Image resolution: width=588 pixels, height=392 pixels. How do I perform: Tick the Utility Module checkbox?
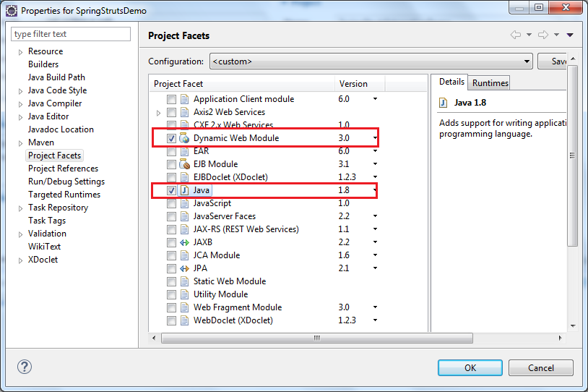coord(171,295)
